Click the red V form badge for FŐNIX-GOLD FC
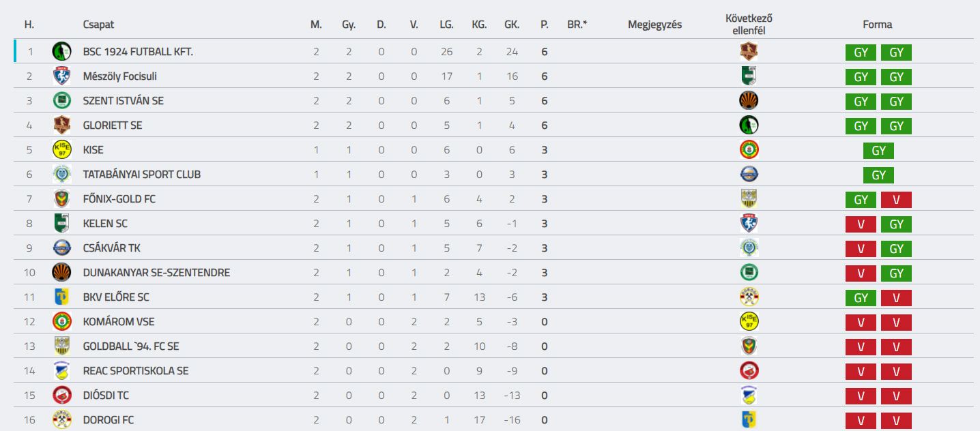Image resolution: width=980 pixels, height=431 pixels. click(896, 200)
